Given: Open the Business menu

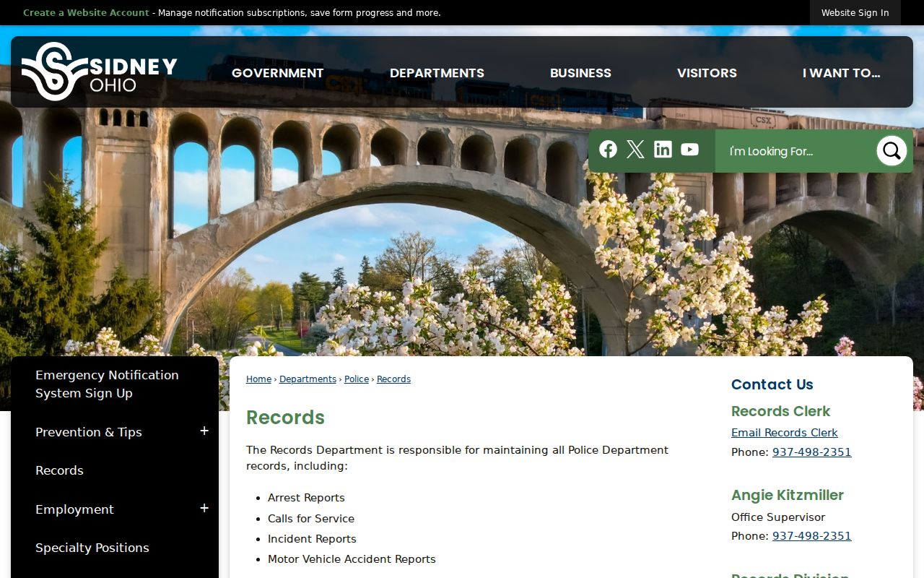Looking at the screenshot, I should [x=580, y=73].
